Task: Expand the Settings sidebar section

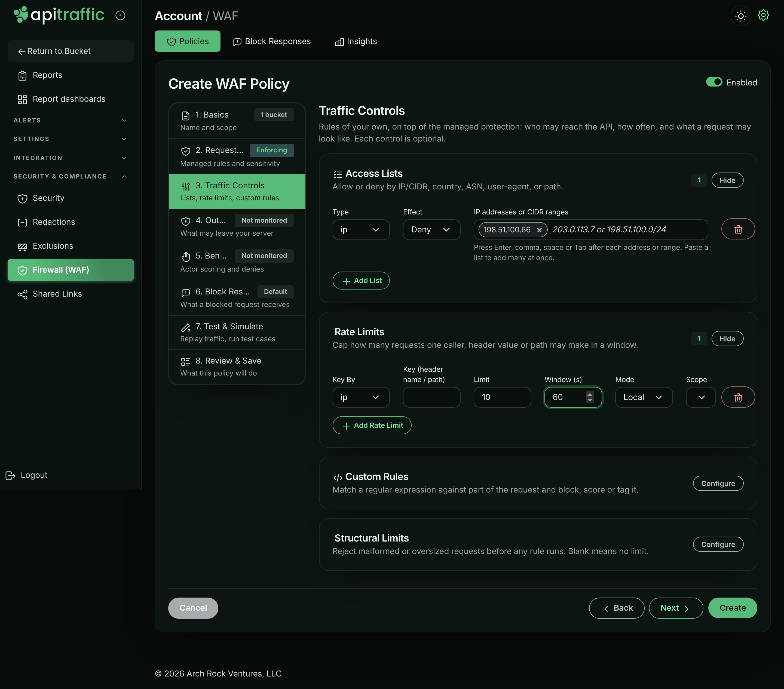Action: tap(71, 139)
